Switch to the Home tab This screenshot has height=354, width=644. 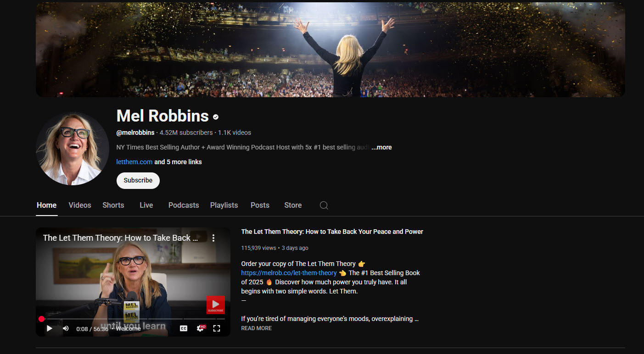46,205
